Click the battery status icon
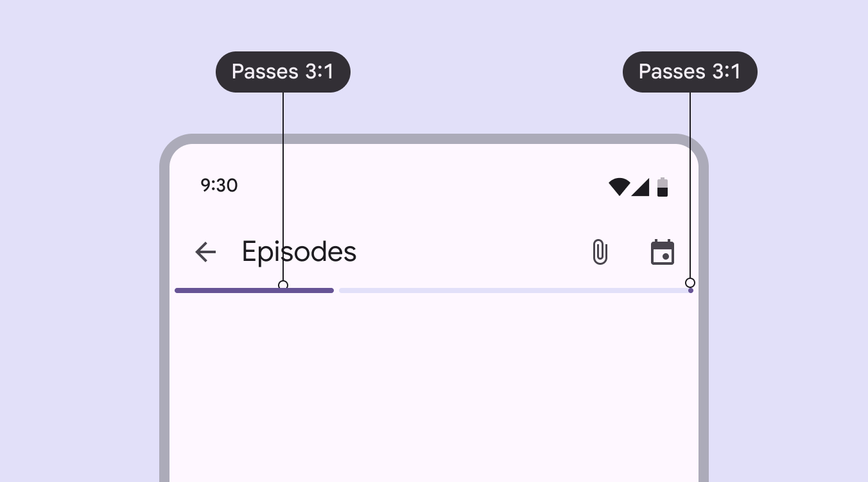The height and width of the screenshot is (482, 868). [x=663, y=187]
